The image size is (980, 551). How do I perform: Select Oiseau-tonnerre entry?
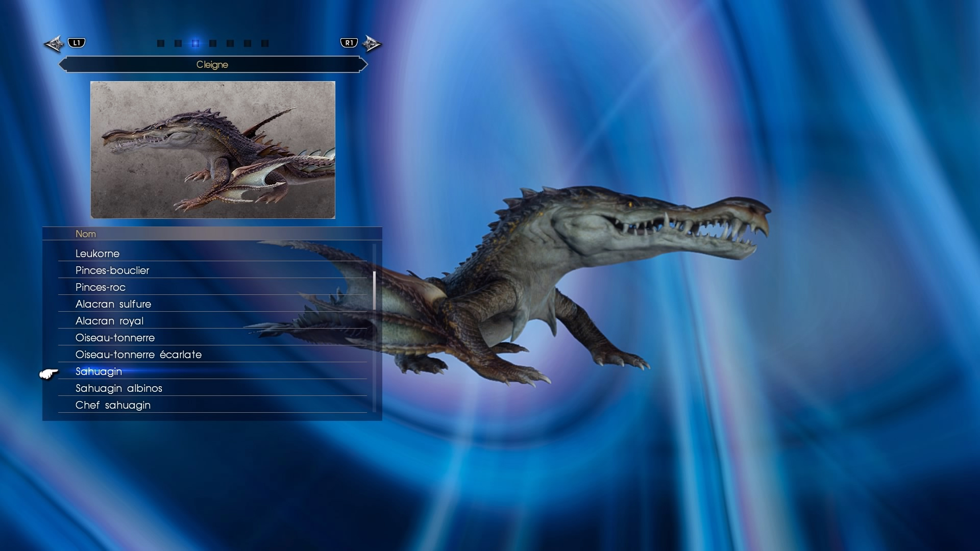click(212, 338)
